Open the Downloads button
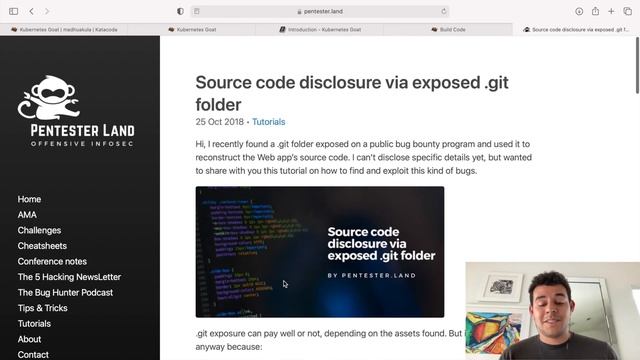The height and width of the screenshot is (360, 640). [579, 11]
